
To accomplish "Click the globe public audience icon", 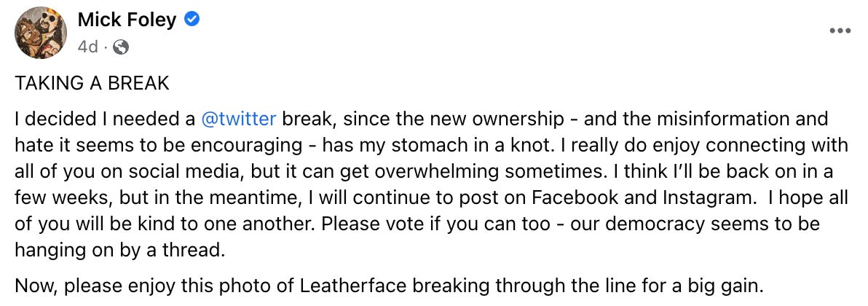I will pyautogui.click(x=122, y=47).
